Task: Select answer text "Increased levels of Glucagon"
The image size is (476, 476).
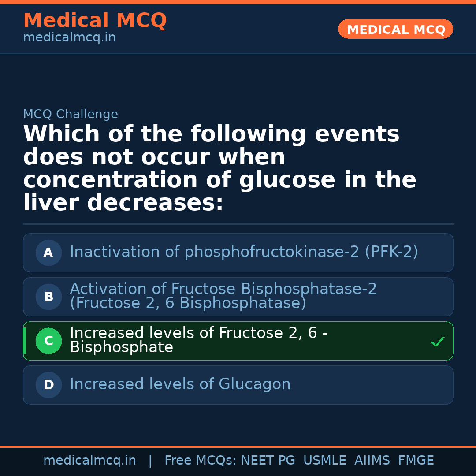Action: pos(180,384)
